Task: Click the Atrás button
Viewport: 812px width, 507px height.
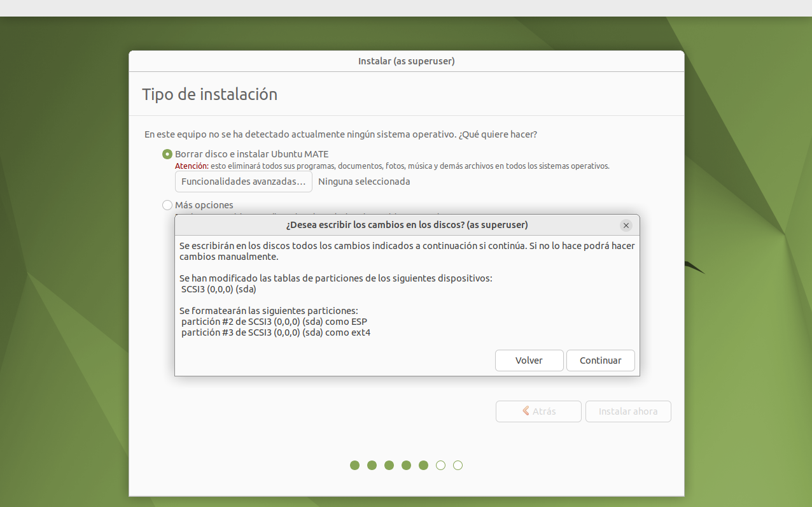Action: (x=538, y=411)
